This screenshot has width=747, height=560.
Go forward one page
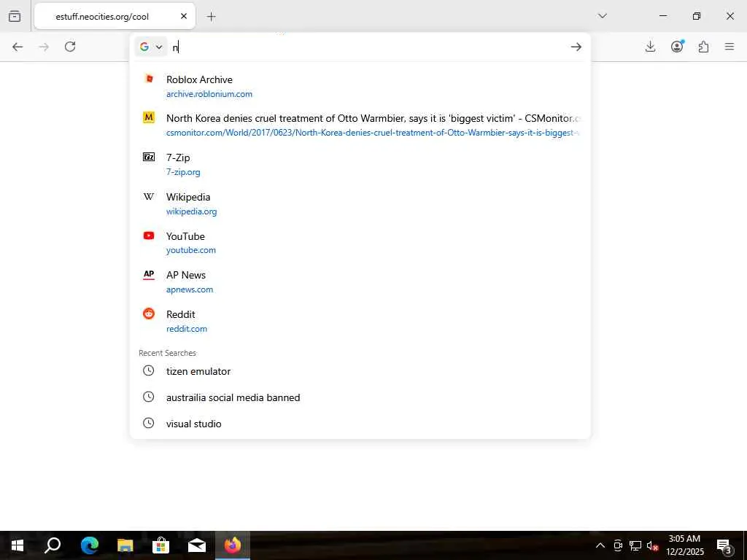44,47
